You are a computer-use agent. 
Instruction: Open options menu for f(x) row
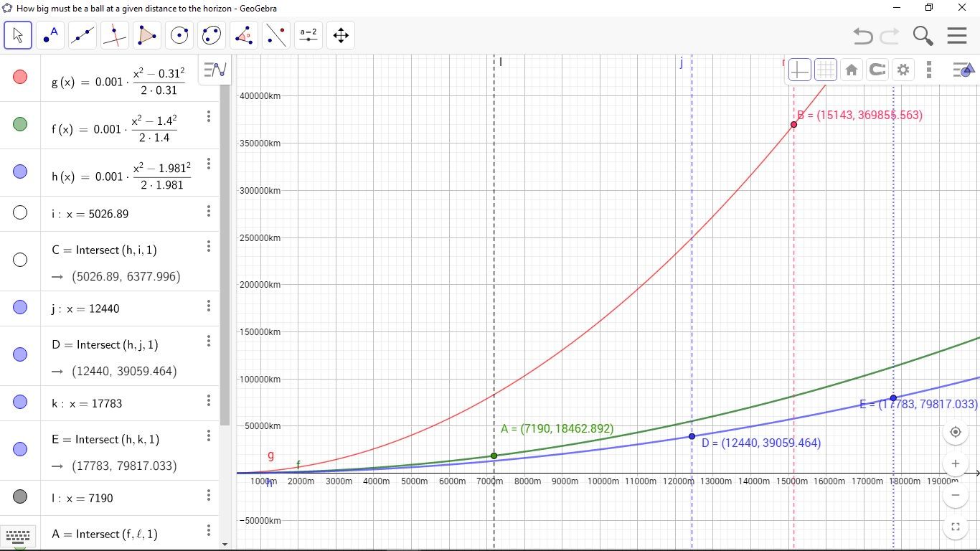209,116
